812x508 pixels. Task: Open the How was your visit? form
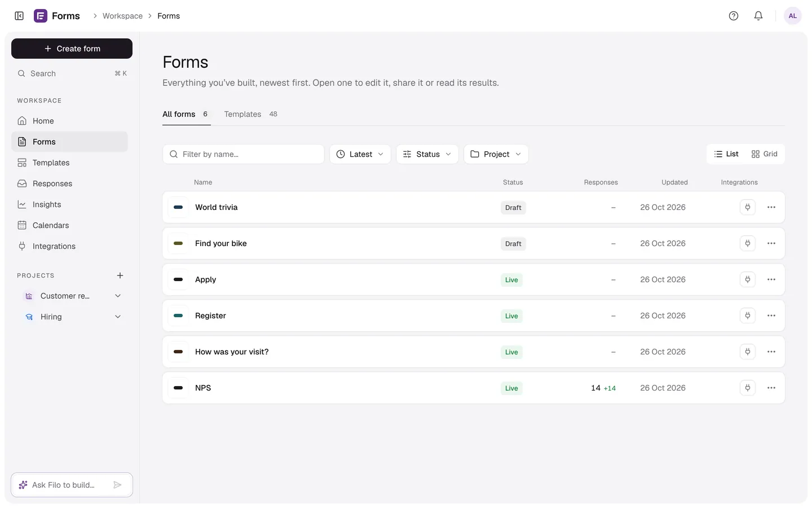[x=474, y=352]
